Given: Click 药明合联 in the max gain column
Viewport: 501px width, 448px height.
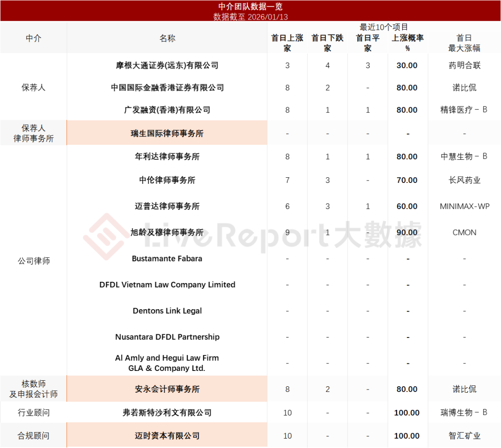Looking at the screenshot, I should (464, 65).
